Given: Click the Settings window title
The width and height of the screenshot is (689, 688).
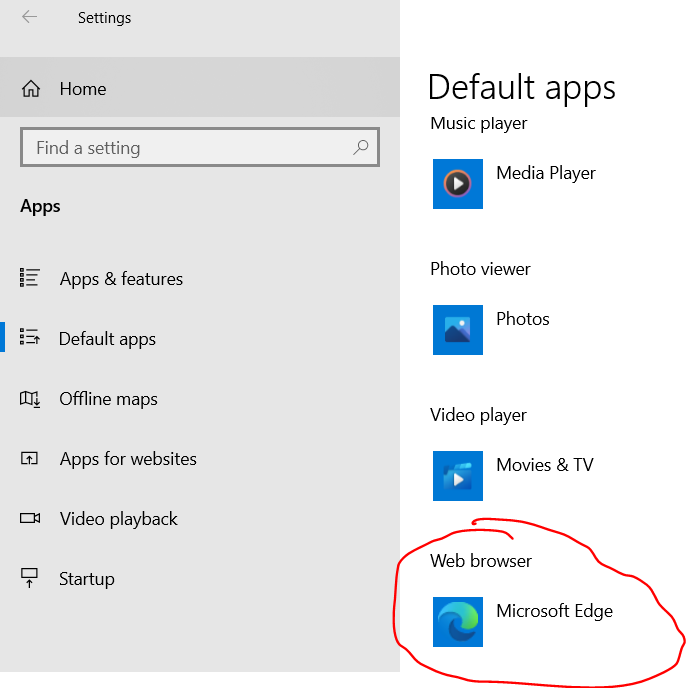Looking at the screenshot, I should point(105,18).
